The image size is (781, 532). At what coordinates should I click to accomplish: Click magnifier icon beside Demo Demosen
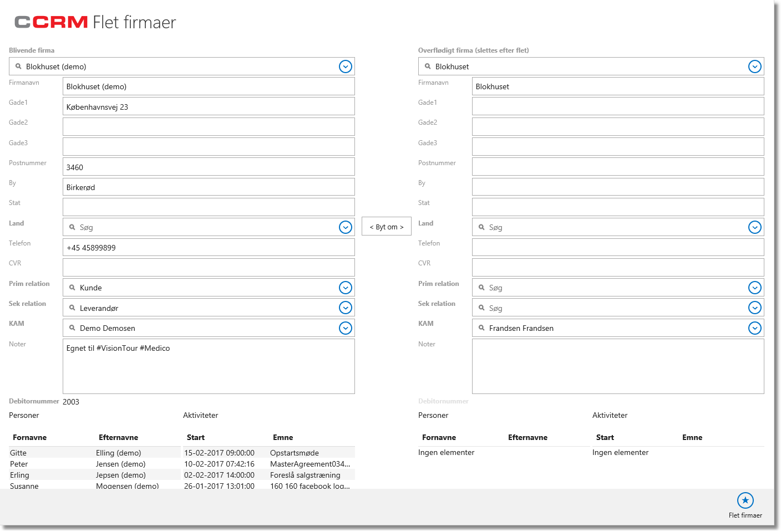pyautogui.click(x=72, y=328)
